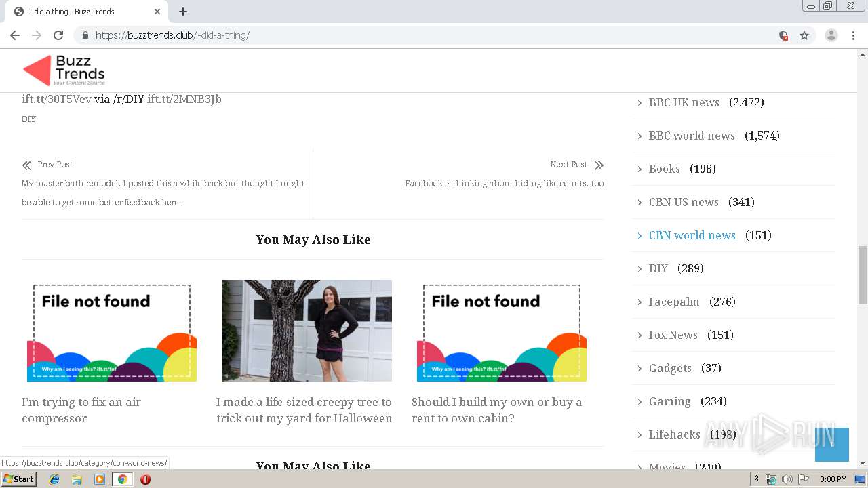Open 'I made a life-sized creepy tree' title
The width and height of the screenshot is (868, 488).
(304, 410)
